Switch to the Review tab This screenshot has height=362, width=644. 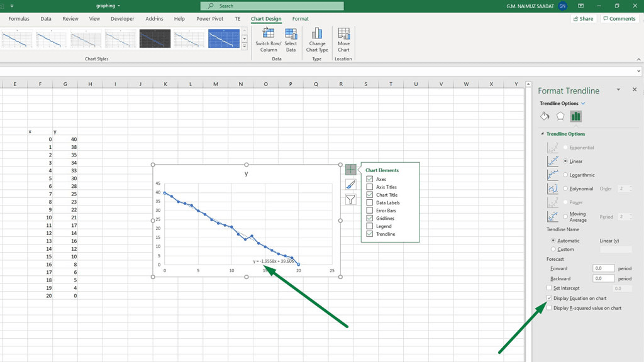point(70,18)
